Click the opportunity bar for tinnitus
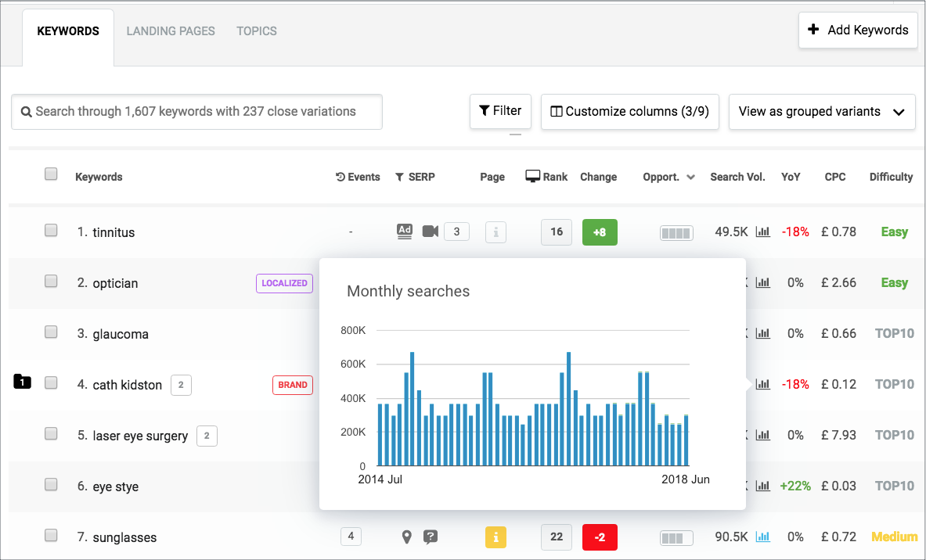The width and height of the screenshot is (926, 560). pyautogui.click(x=676, y=233)
